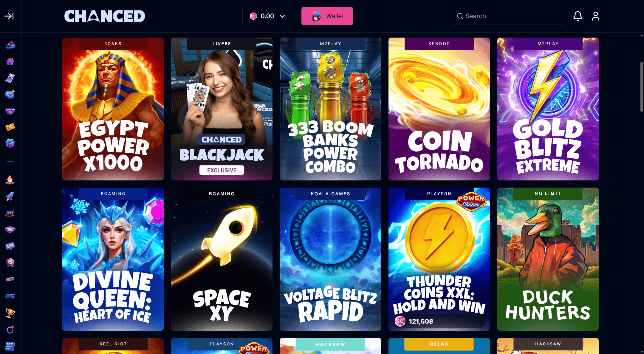
Task: Click the cruise ship sidebar icon
Action: pyautogui.click(x=10, y=45)
